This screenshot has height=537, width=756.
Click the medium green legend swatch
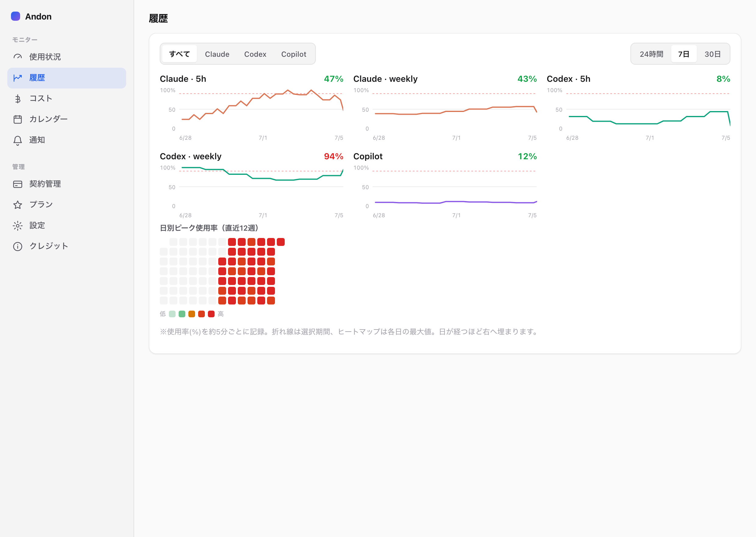182,314
